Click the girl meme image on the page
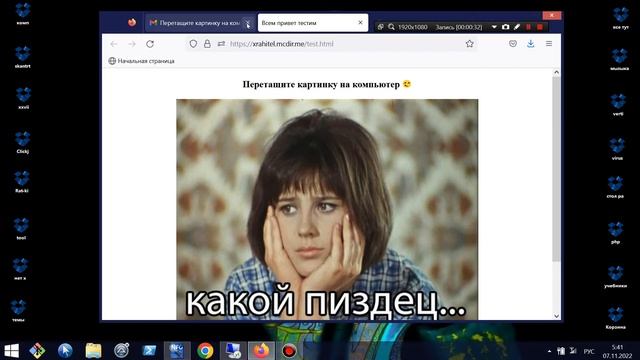The width and height of the screenshot is (640, 360). [327, 209]
